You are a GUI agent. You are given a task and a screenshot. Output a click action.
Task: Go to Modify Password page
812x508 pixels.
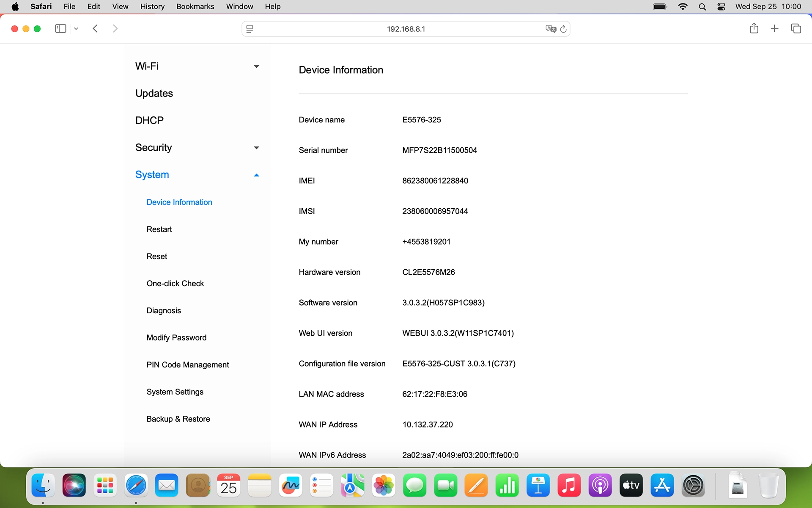click(176, 337)
